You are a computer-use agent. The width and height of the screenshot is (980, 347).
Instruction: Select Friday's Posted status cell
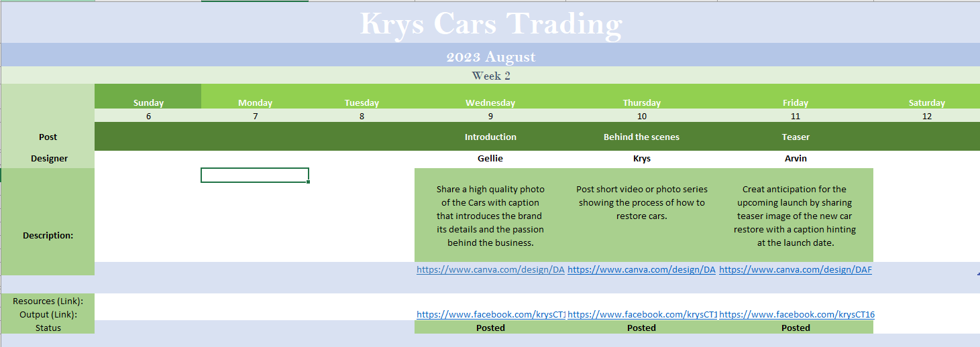click(x=796, y=328)
